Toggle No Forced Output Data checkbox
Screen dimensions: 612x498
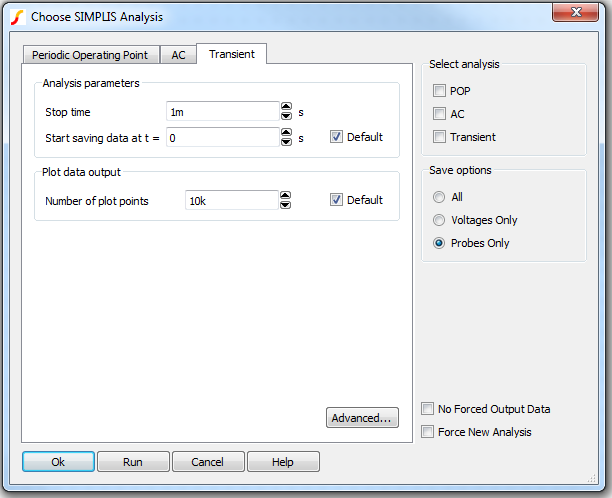(428, 409)
